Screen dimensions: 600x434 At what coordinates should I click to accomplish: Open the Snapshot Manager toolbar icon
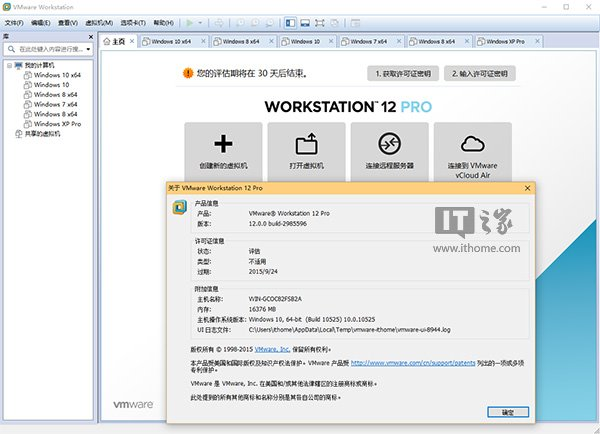[270, 23]
